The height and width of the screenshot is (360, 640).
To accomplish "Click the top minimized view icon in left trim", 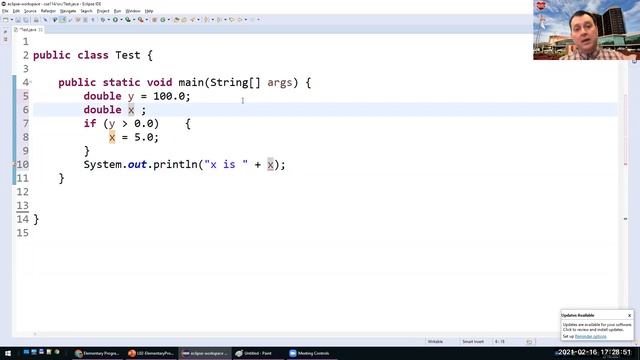I will 5,32.
